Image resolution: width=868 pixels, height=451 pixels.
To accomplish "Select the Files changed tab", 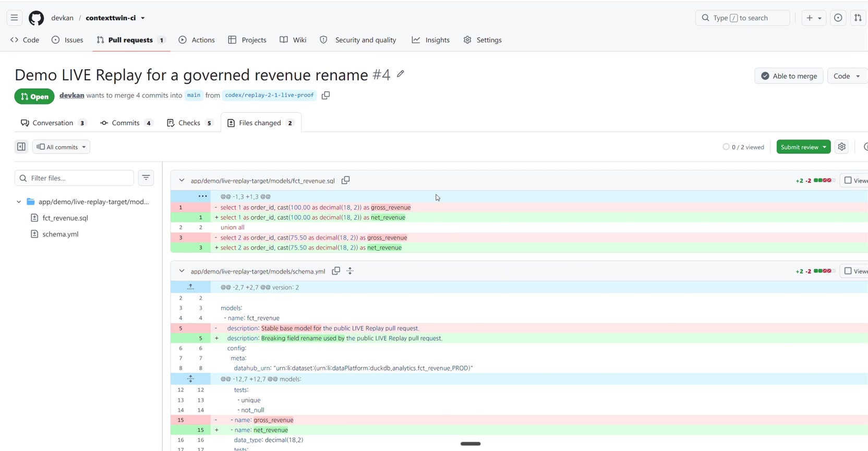I will pos(261,123).
